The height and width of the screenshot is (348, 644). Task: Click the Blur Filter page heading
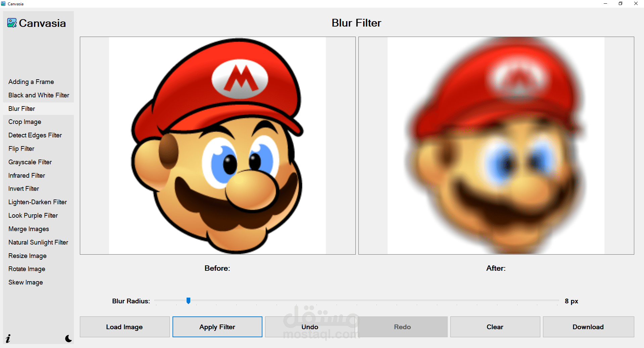click(356, 23)
